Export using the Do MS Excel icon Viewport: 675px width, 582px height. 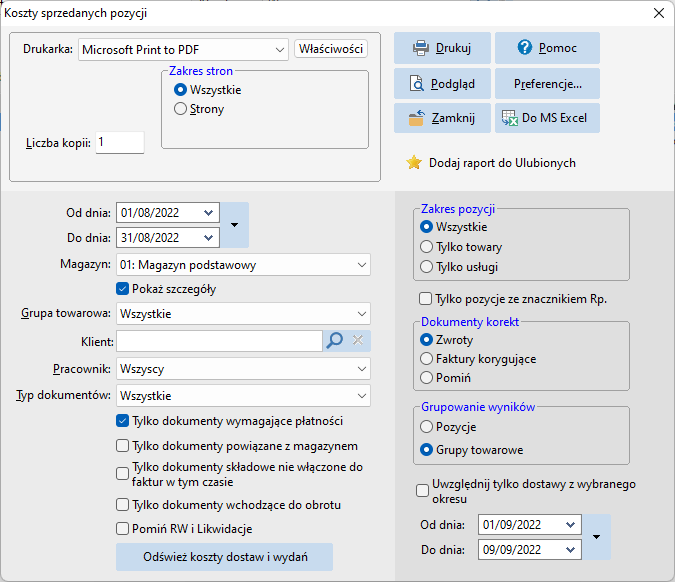tap(510, 118)
